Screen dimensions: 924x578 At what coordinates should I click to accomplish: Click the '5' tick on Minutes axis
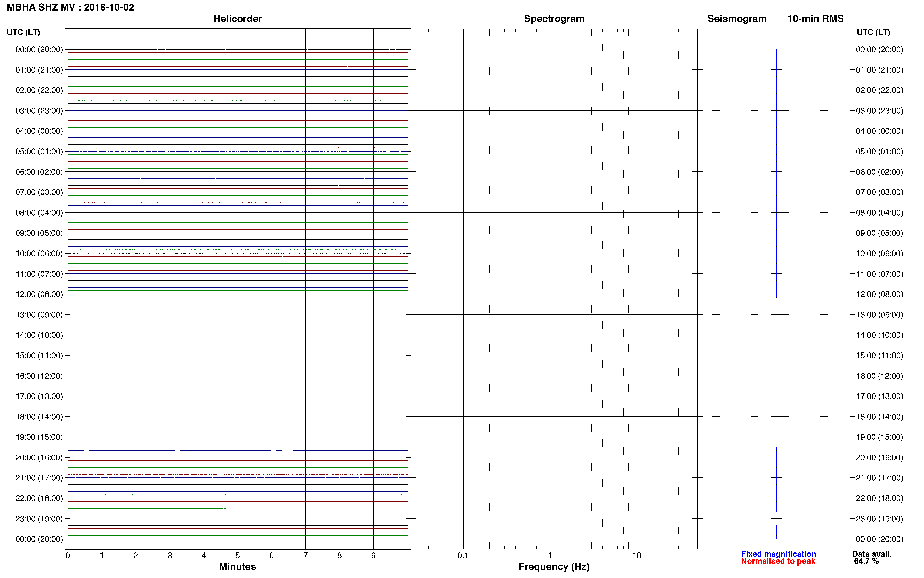point(238,556)
